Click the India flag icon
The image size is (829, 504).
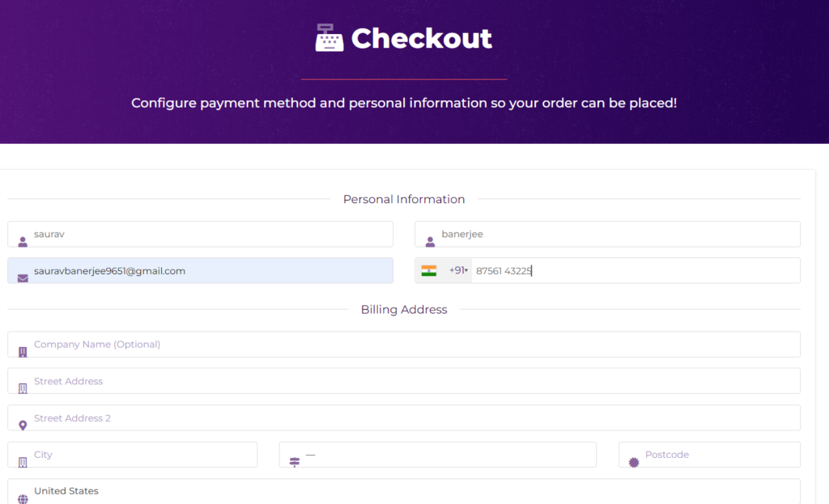click(429, 270)
